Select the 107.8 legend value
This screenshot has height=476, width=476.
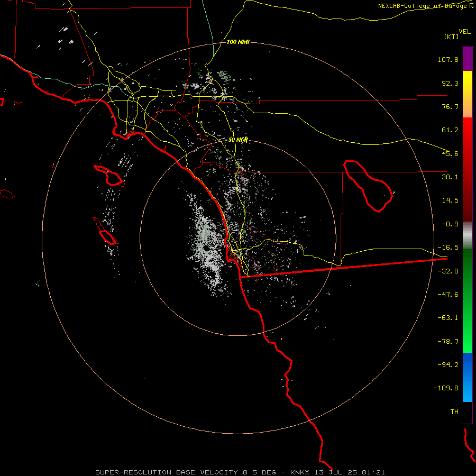[448, 59]
